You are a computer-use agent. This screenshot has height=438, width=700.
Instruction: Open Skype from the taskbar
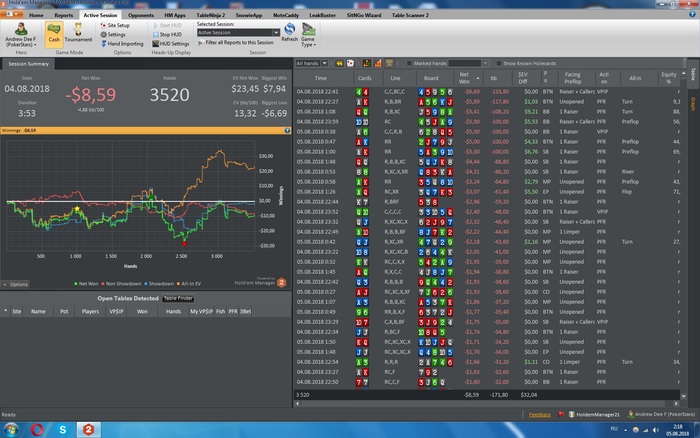point(62,428)
